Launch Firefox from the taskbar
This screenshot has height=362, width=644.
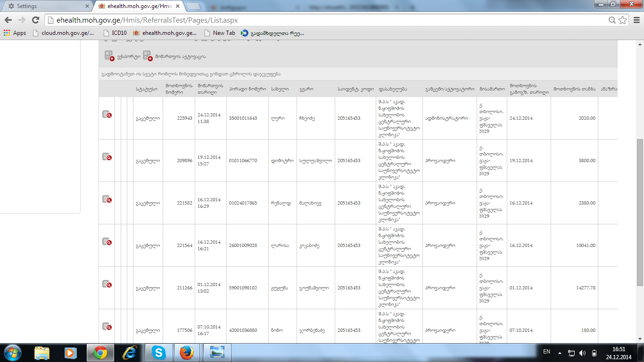coord(187,353)
